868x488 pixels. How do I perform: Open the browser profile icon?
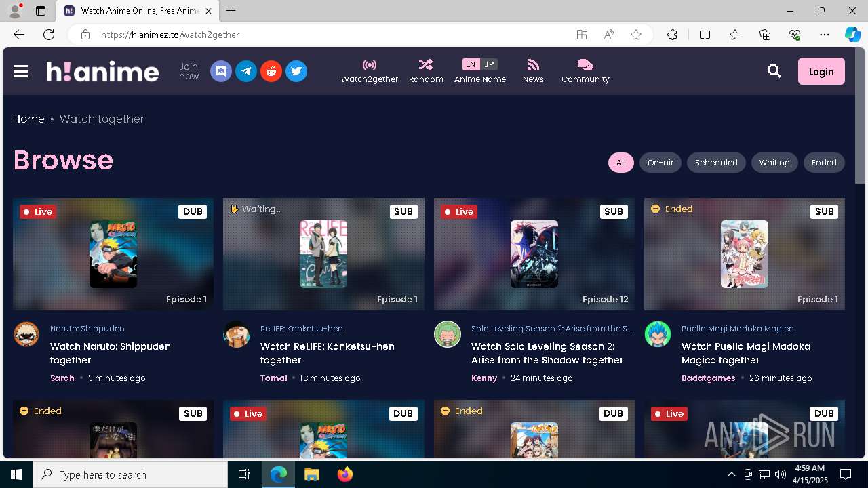pos(15,11)
